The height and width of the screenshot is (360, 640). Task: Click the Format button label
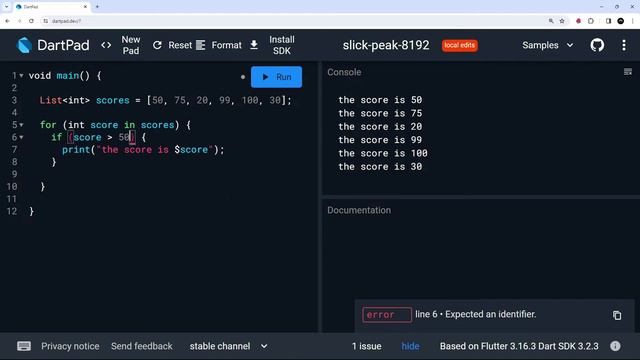click(227, 45)
